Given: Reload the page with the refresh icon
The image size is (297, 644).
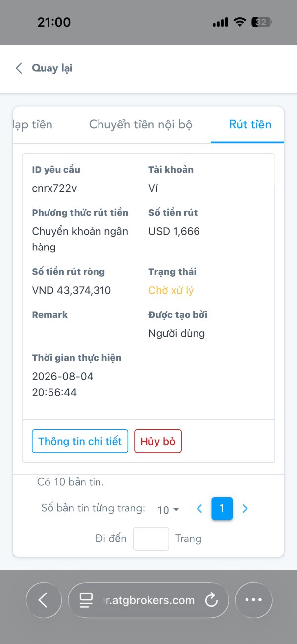Looking at the screenshot, I should (211, 600).
